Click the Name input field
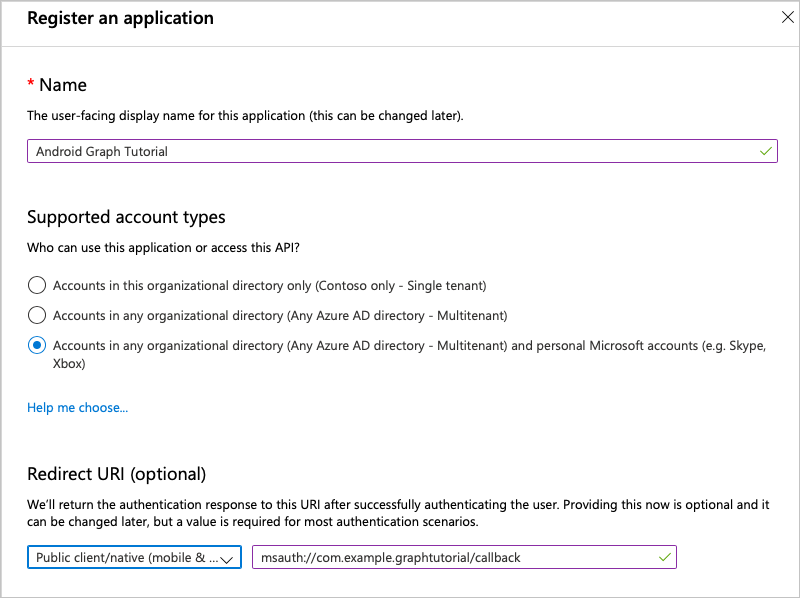800x598 pixels. coord(402,151)
